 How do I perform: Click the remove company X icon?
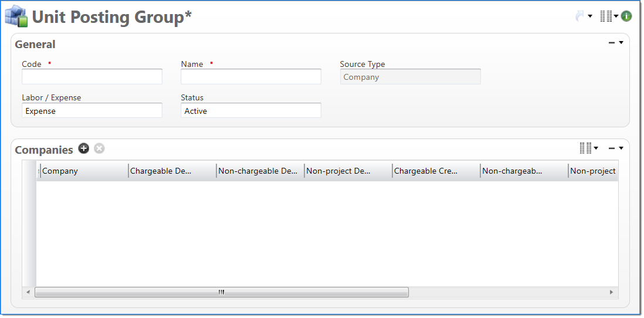click(99, 148)
